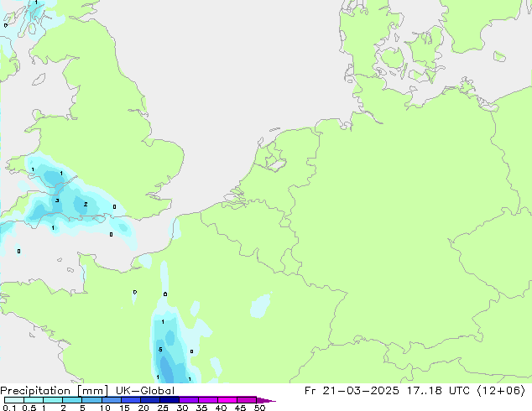Choose the 20–25 mm dark blue swatch
The height and width of the screenshot is (411, 532).
point(149,400)
